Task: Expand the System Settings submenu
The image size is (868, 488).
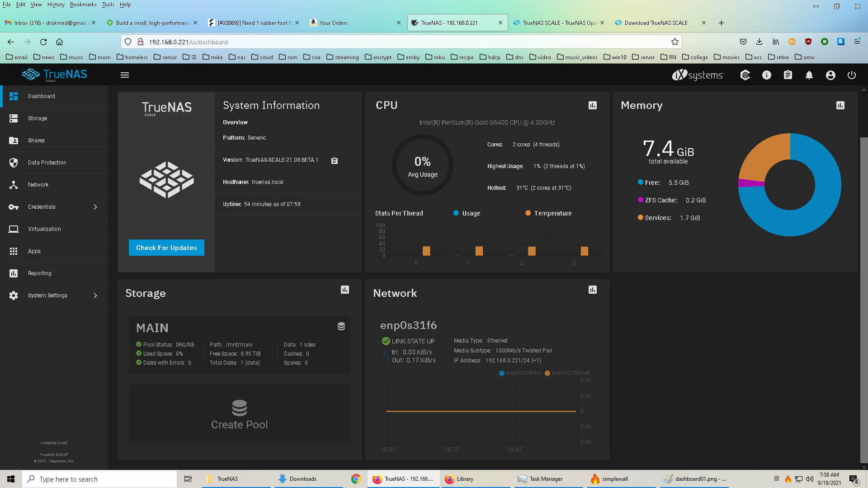Action: tap(95, 296)
